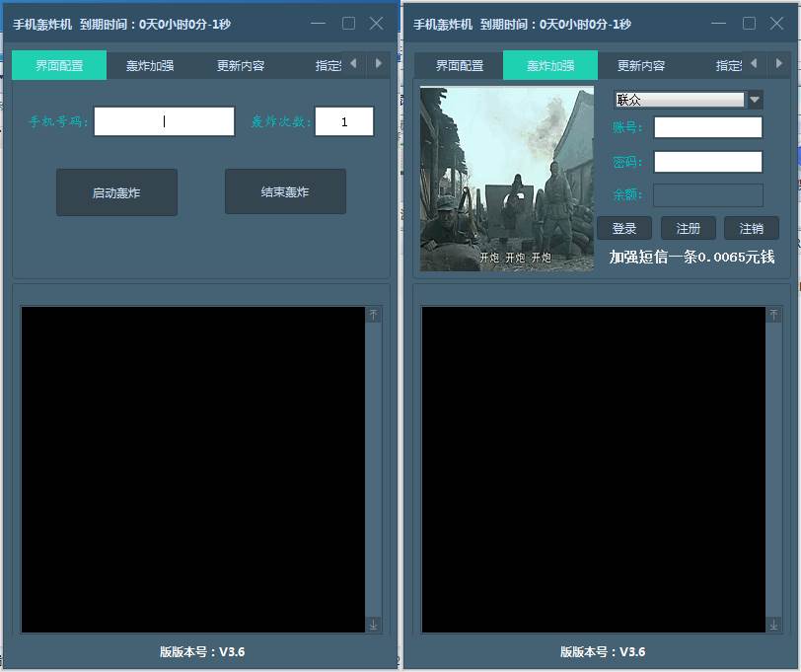
Task: Maximize the left 手机轰炸机 window
Action: pyautogui.click(x=348, y=24)
